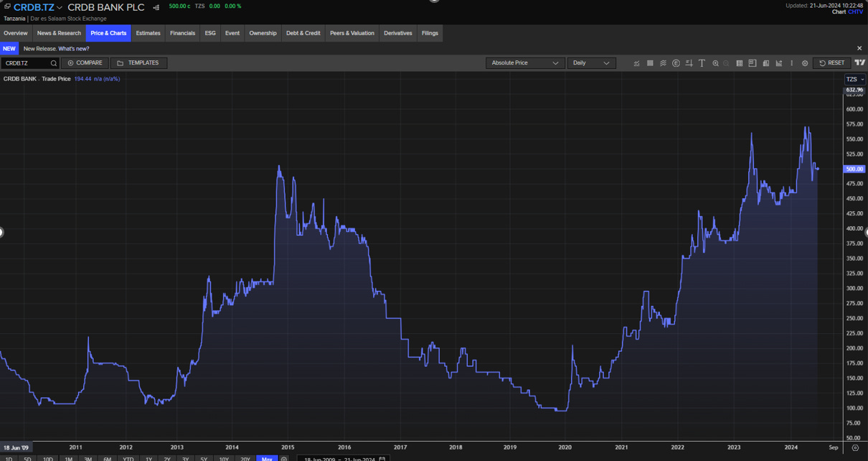Expand the CRDB.TZ ticker chevron
Screen dimensions: 868x461
coord(60,8)
